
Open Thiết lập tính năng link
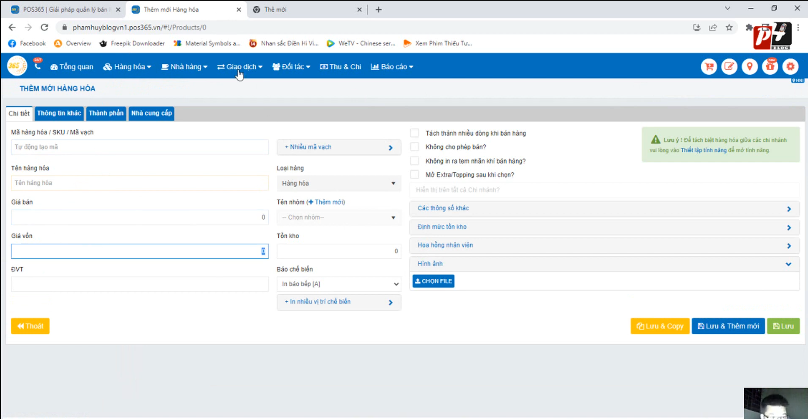(703, 150)
